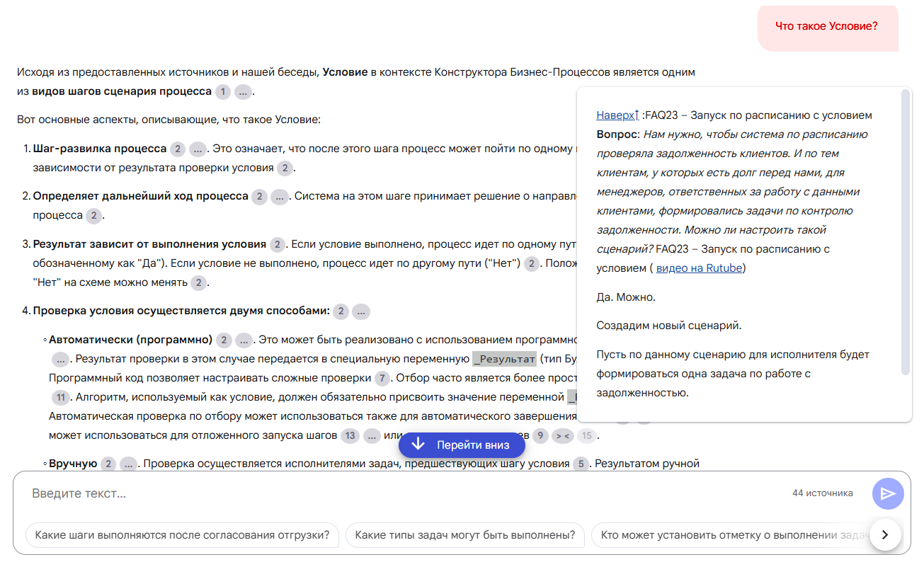
Task: Open citation 11 before "Алгоритм, используемый как условие"
Action: pyautogui.click(x=61, y=397)
